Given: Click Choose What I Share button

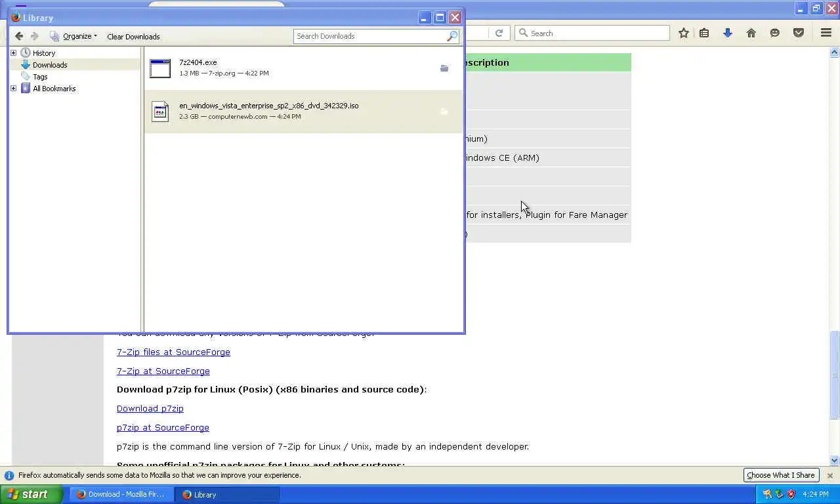Looking at the screenshot, I should tap(781, 475).
